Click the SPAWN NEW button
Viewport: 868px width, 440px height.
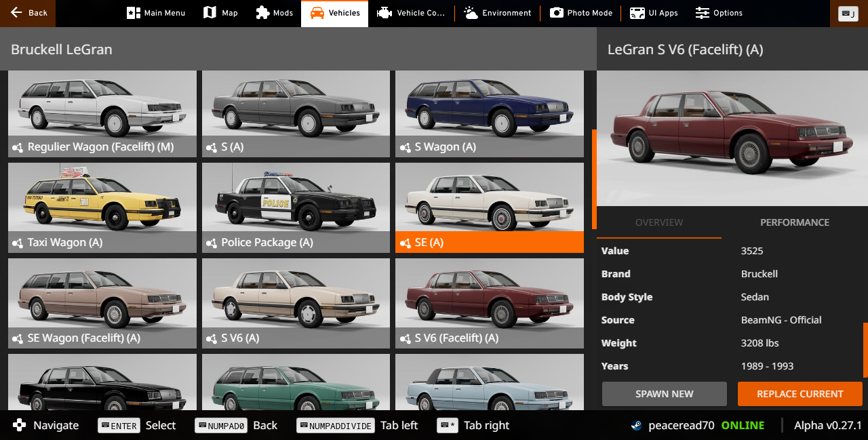665,394
